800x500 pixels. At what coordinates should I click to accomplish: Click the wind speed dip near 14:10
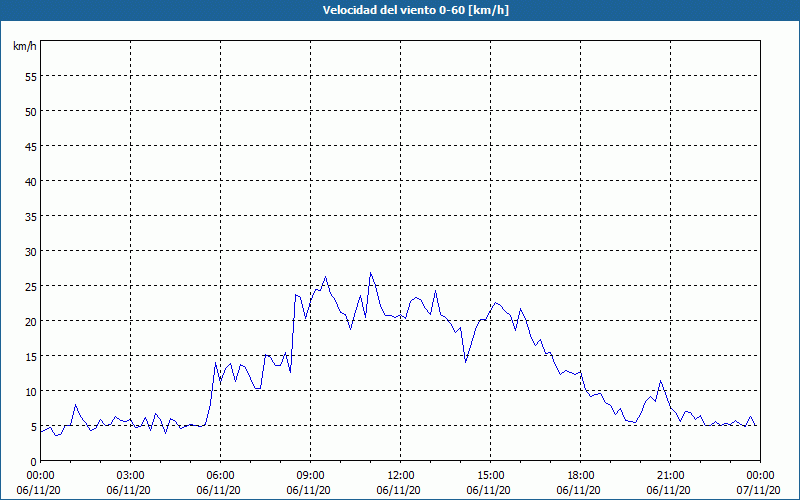pyautogui.click(x=465, y=362)
